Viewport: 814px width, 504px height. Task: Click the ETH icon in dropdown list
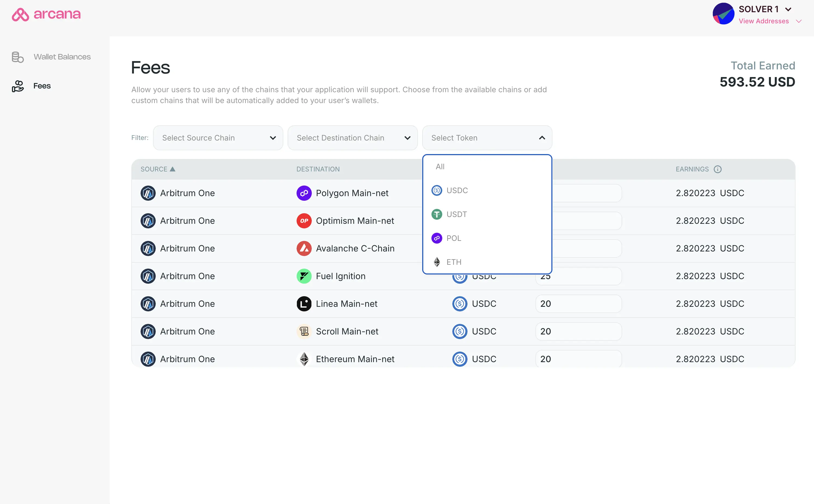click(x=437, y=262)
